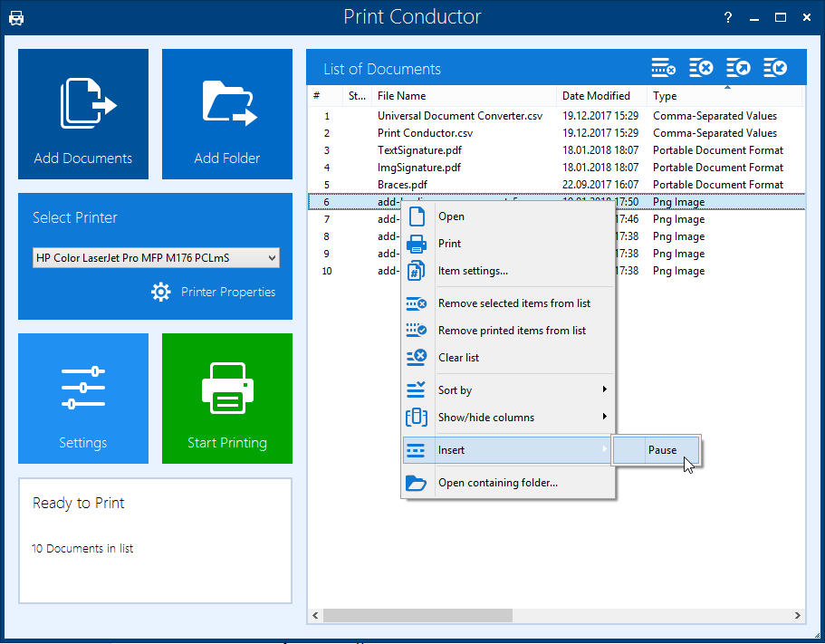Choose Item settings... from context menu

[x=473, y=271]
